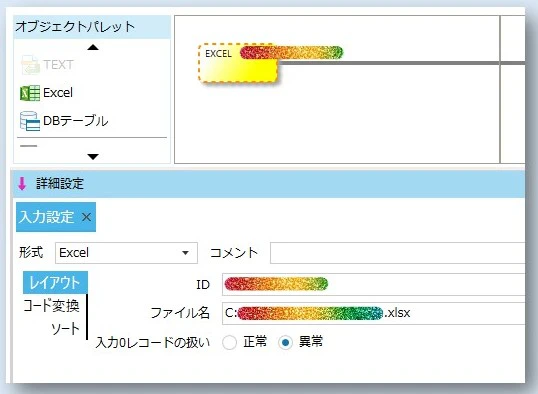Close the 入力設定 tab with X

86,217
